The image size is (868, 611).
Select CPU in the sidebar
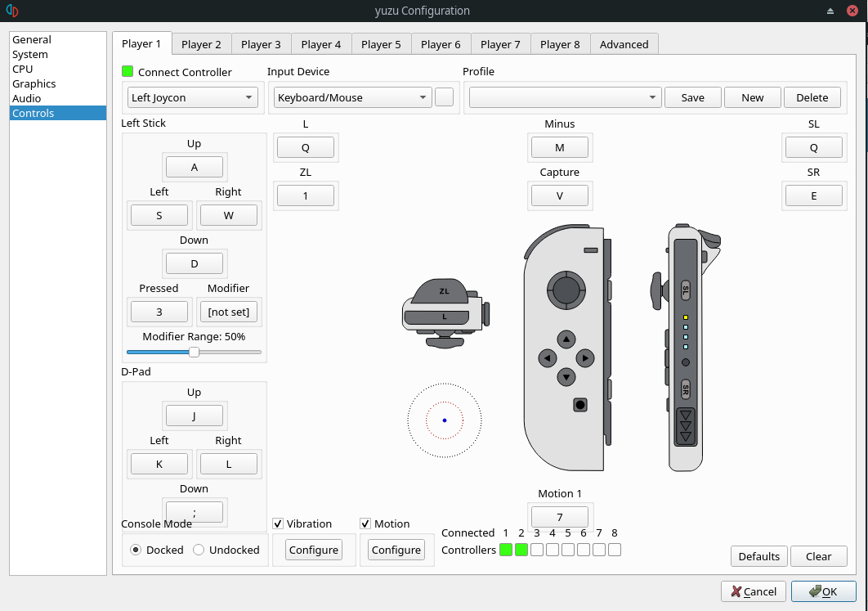coord(57,69)
